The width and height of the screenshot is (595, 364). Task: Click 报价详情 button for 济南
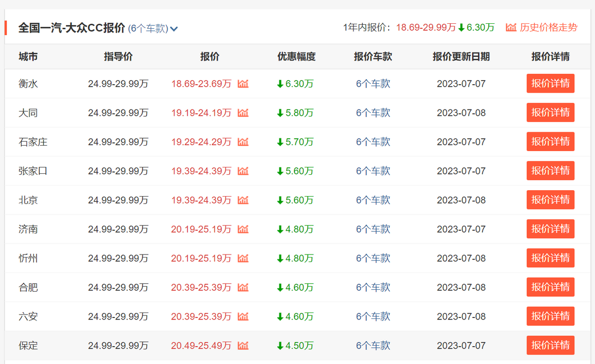coord(550,229)
